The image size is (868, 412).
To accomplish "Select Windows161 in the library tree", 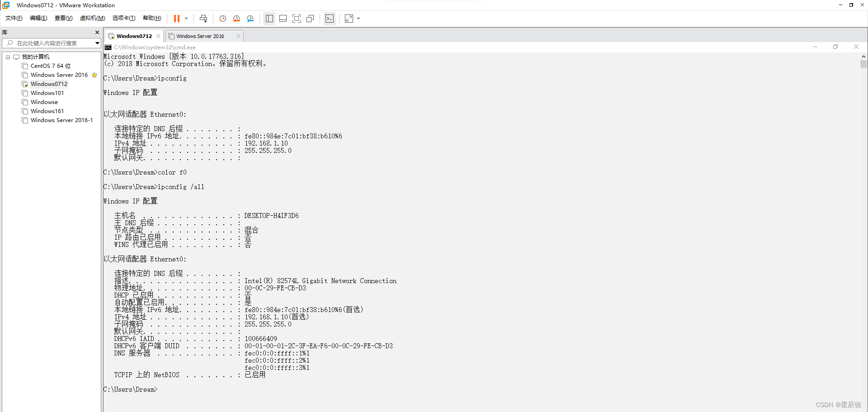I will pyautogui.click(x=47, y=111).
